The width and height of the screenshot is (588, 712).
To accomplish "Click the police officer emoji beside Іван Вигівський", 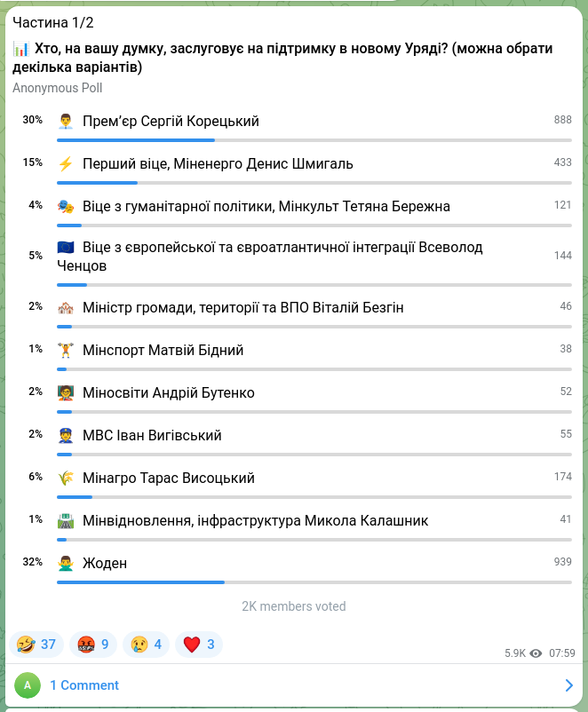I will 66,436.
